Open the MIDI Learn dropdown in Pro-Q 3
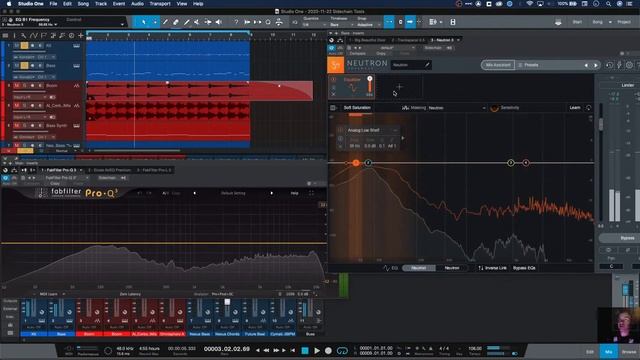This screenshot has height=360, width=640. click(x=52, y=294)
